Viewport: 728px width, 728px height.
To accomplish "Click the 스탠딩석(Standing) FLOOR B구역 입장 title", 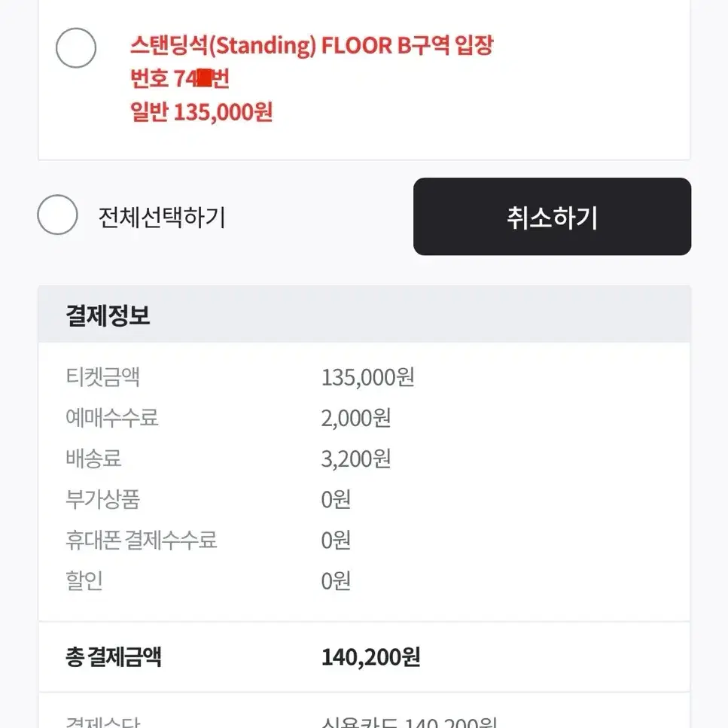I will click(312, 45).
